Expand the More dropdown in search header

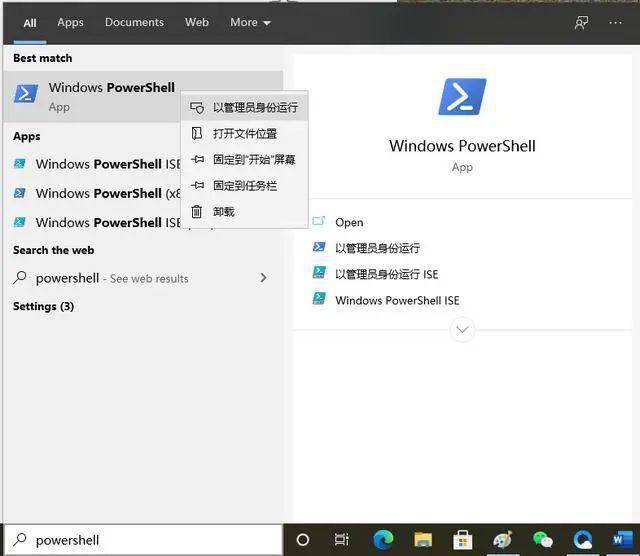tap(250, 22)
